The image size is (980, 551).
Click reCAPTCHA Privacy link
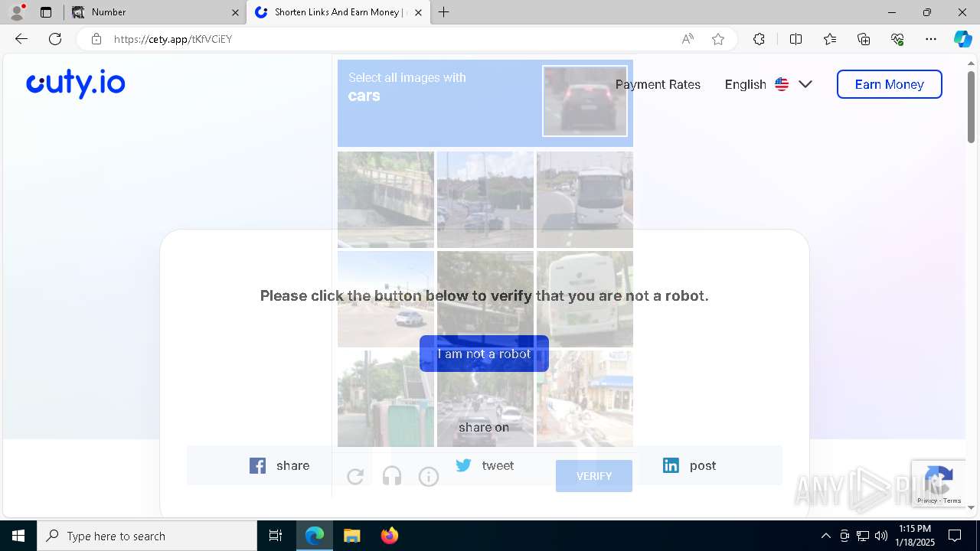point(926,500)
